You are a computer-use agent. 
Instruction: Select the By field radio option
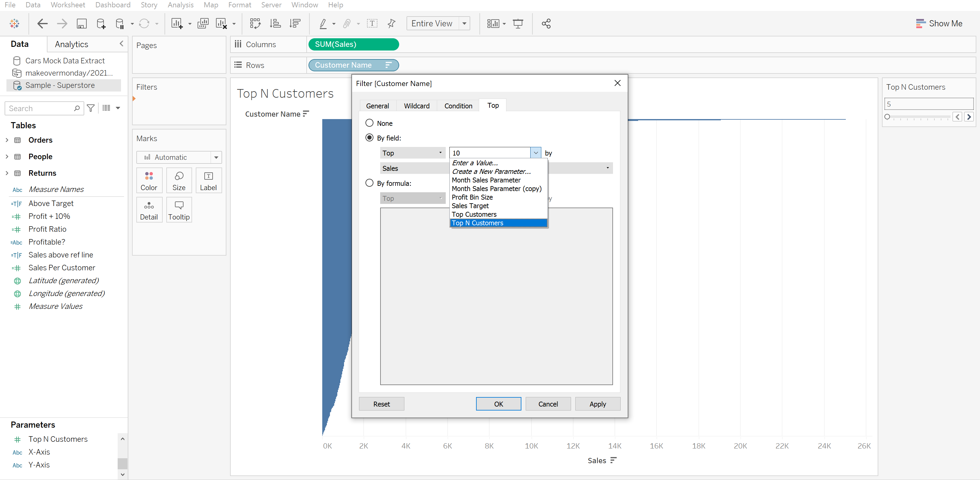(369, 137)
